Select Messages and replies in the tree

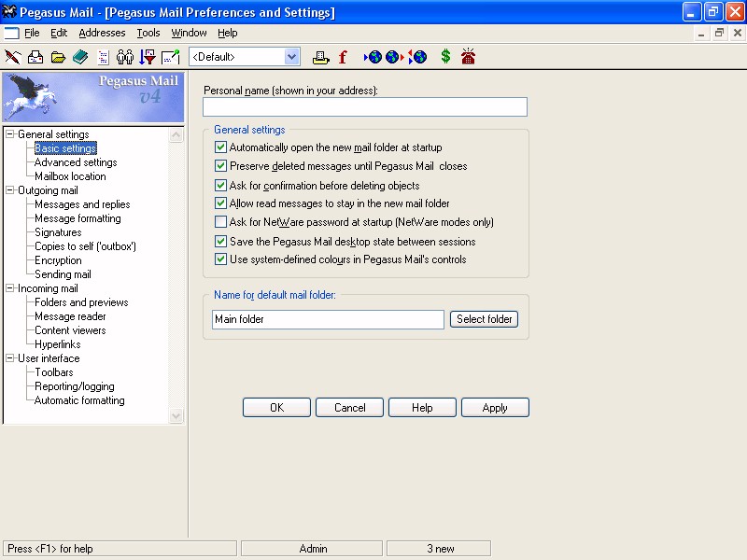tap(82, 204)
